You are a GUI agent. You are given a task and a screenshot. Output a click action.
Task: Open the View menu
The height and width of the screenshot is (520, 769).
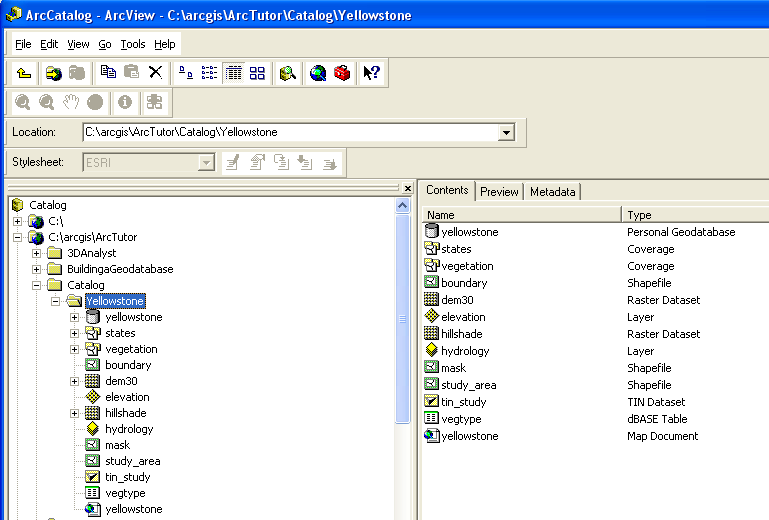(x=78, y=44)
